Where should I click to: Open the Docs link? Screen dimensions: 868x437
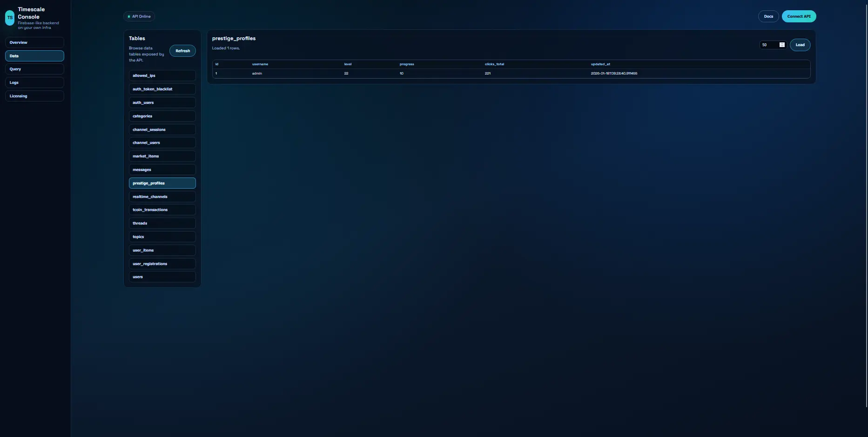tap(768, 17)
